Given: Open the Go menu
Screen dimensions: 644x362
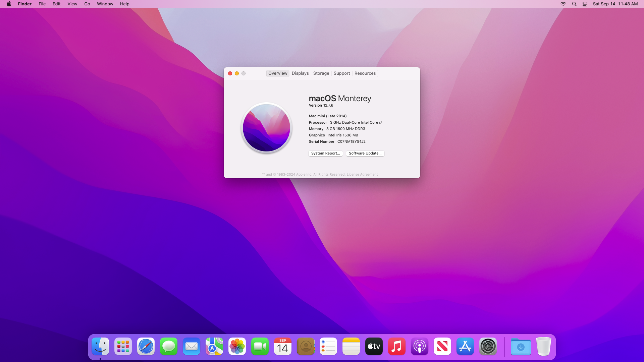Looking at the screenshot, I should [x=87, y=4].
